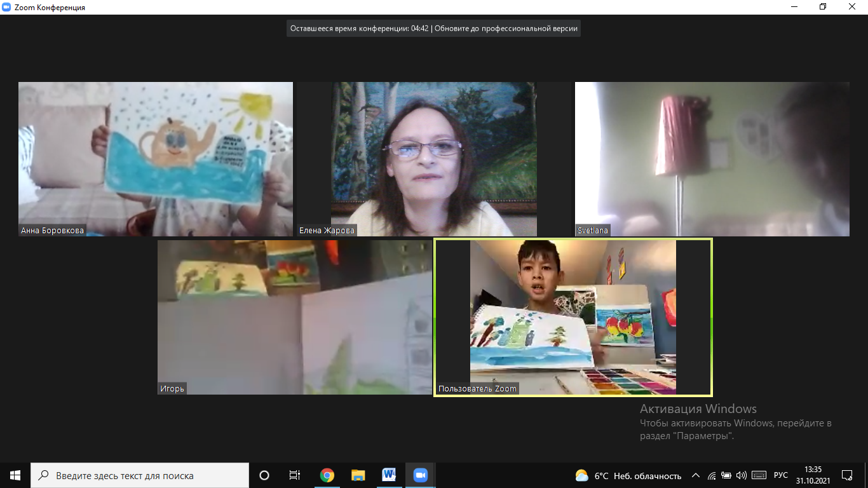Click the 'Игорь' name label
The height and width of the screenshot is (488, 868).
tap(172, 388)
